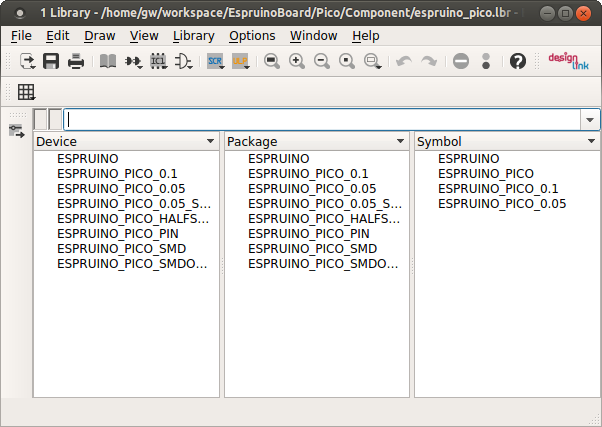Open the Edit menu
Screen dimensions: 602x427
click(x=58, y=36)
